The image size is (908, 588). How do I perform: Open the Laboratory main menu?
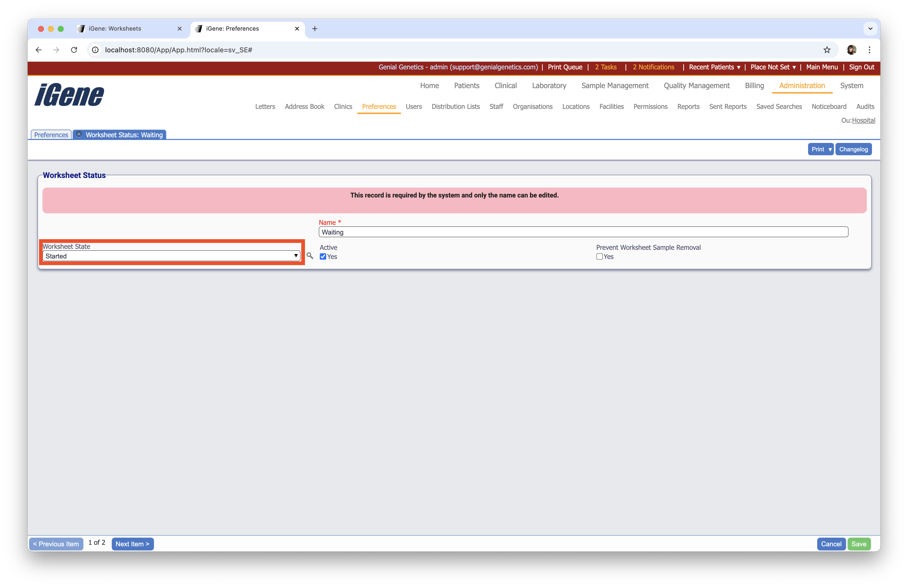tap(549, 85)
